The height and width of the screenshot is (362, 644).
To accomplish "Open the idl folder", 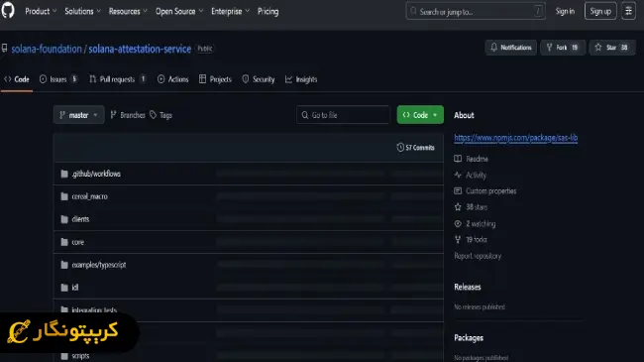I will pos(74,288).
